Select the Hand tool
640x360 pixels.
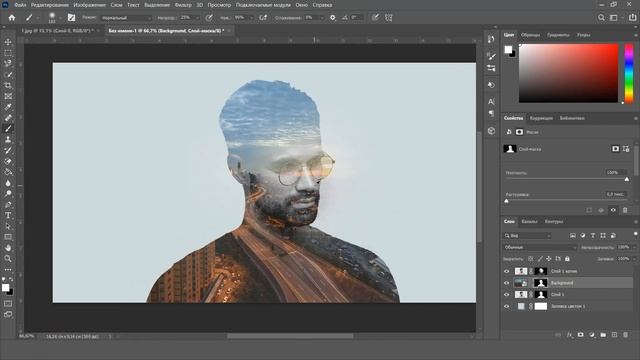point(8,248)
